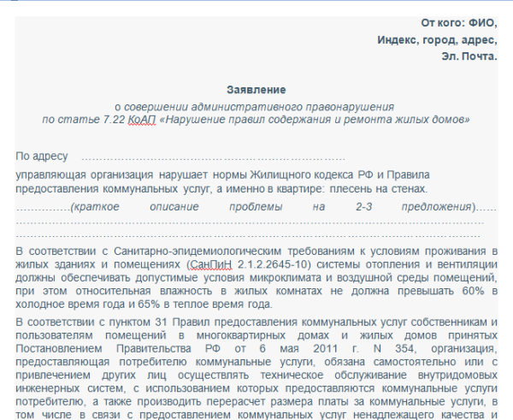This screenshot has height=420, width=513.
Task: Click the quoted text "Нарушение правил содержания и ремонта жилых домов"
Action: [315, 120]
